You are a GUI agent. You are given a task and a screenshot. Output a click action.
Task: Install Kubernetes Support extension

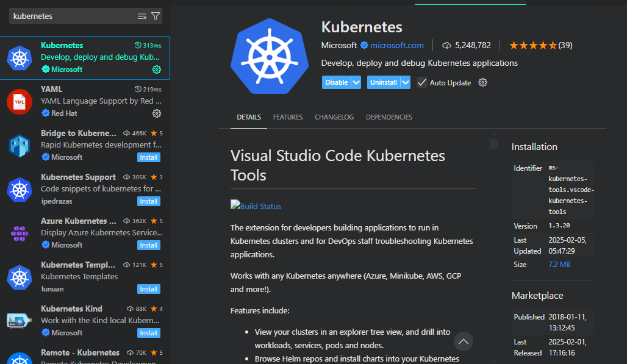(149, 201)
